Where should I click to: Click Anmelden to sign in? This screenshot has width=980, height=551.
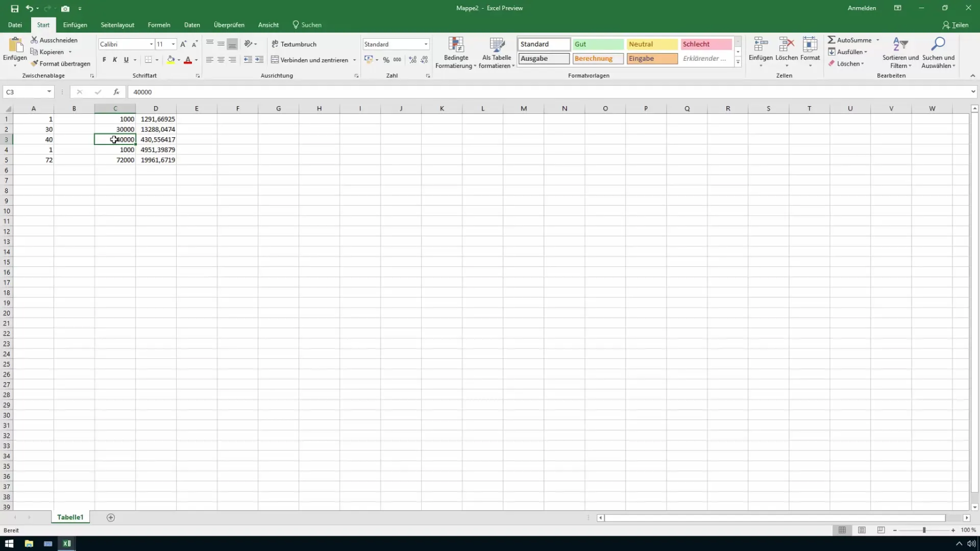[x=862, y=8]
